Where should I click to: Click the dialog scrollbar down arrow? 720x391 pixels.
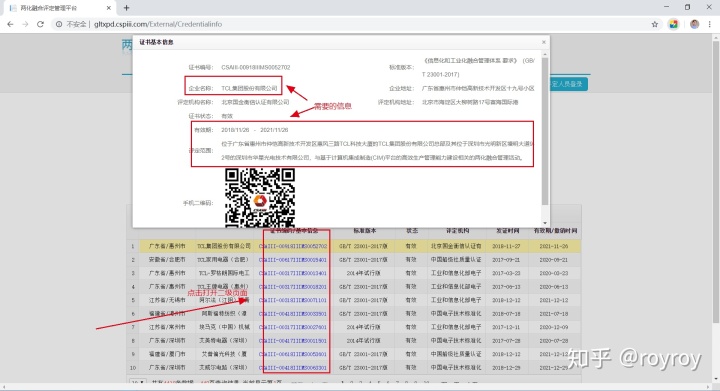tap(545, 223)
